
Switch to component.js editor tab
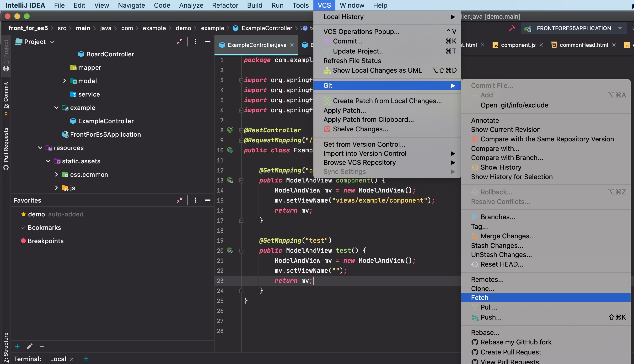coord(514,45)
